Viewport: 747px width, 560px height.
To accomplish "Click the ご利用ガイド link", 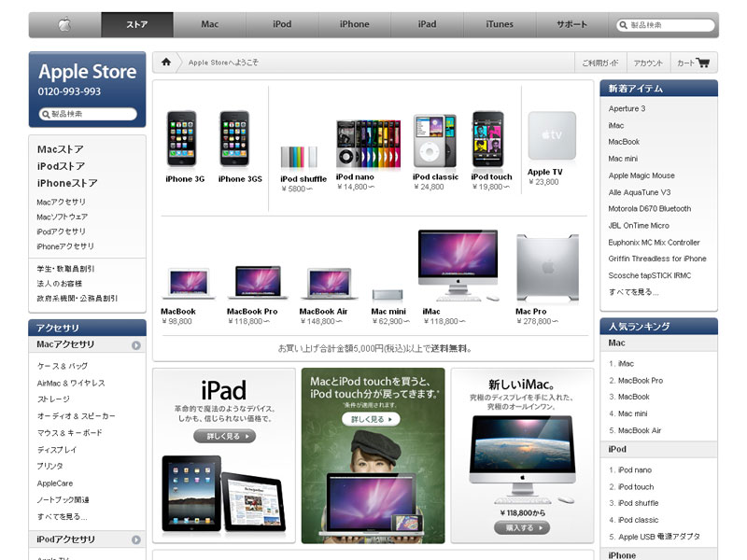I will [x=599, y=63].
